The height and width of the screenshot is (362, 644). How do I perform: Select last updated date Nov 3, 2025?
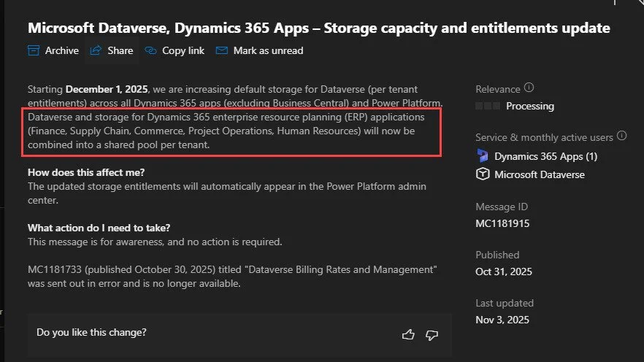click(502, 320)
